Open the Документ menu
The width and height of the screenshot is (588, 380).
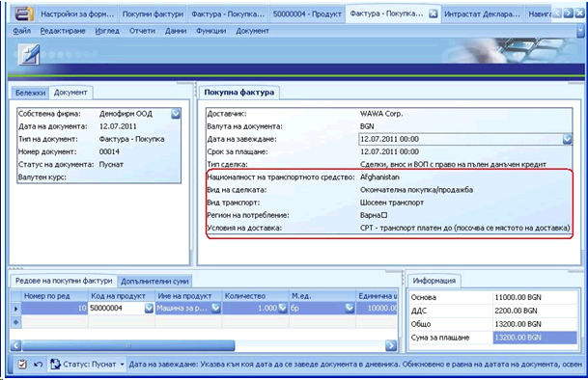[x=252, y=31]
